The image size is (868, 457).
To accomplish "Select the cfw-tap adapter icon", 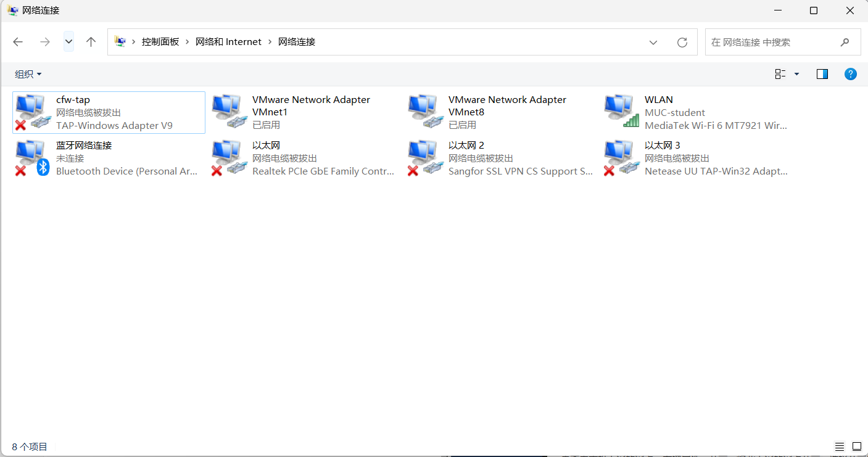I will click(x=33, y=112).
